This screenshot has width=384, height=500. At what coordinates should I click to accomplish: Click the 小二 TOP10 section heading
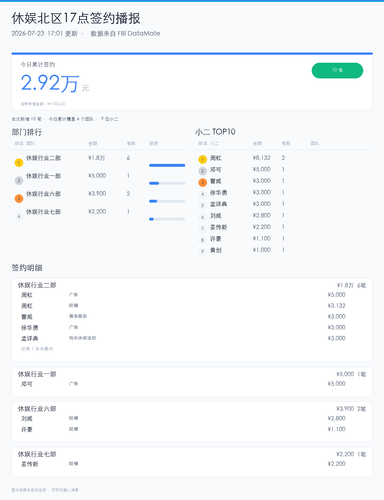click(x=215, y=132)
